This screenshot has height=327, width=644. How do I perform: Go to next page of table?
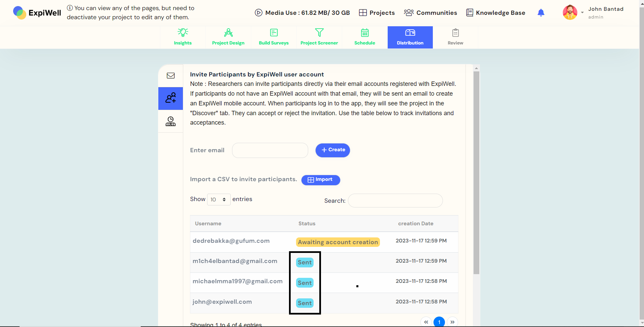(452, 322)
